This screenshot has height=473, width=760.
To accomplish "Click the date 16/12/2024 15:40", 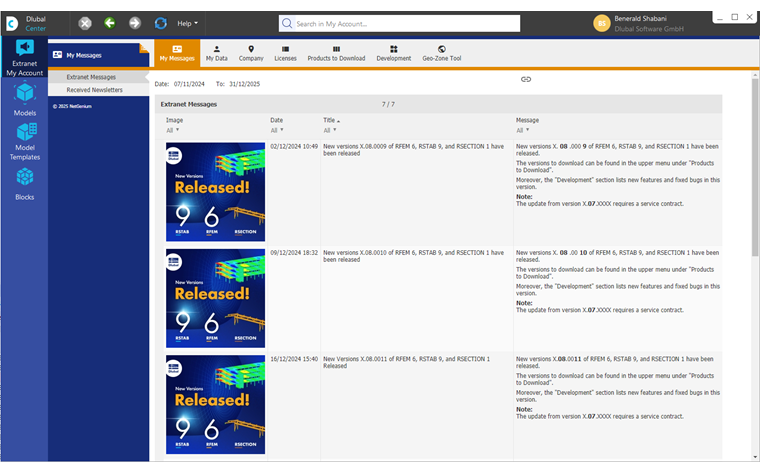I will (294, 359).
